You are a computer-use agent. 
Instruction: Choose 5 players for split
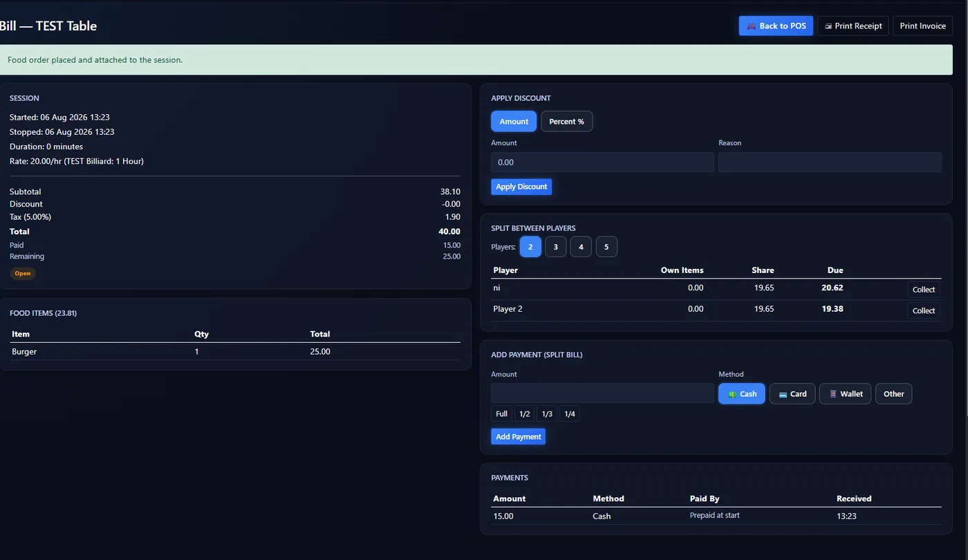click(x=606, y=247)
